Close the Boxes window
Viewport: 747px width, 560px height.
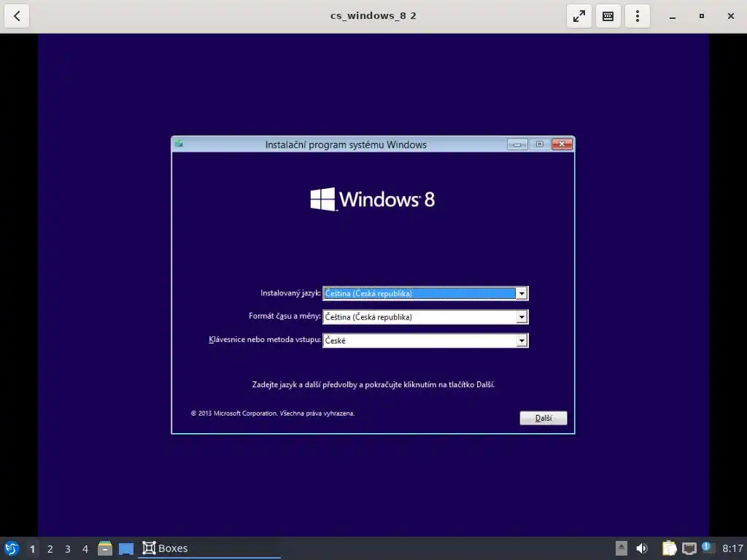731,16
